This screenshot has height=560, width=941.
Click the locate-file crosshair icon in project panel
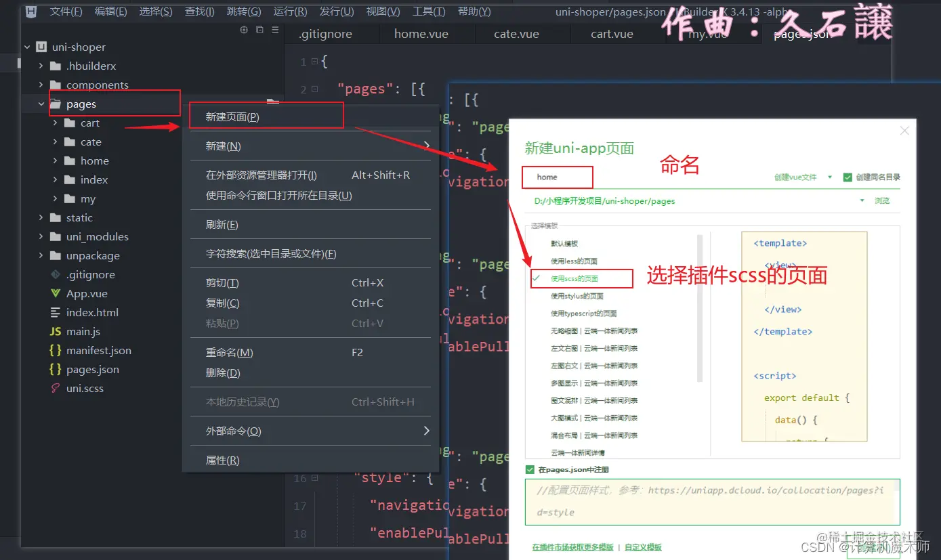coord(244,30)
